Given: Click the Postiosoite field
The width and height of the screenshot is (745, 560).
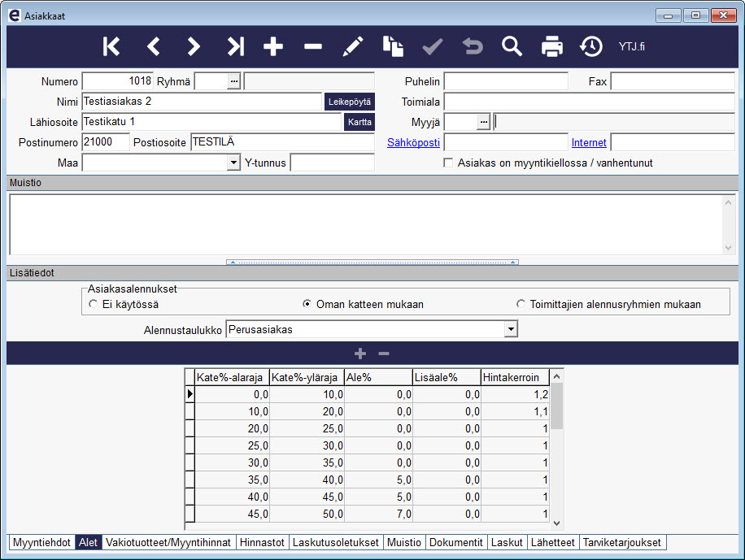Looking at the screenshot, I should 283,142.
